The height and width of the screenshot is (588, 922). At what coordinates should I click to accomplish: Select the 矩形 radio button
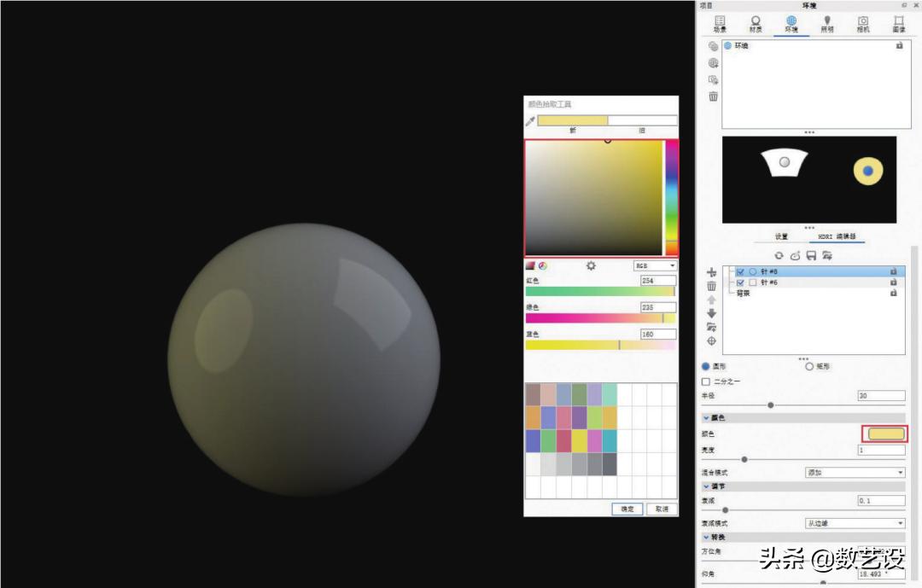coord(809,366)
